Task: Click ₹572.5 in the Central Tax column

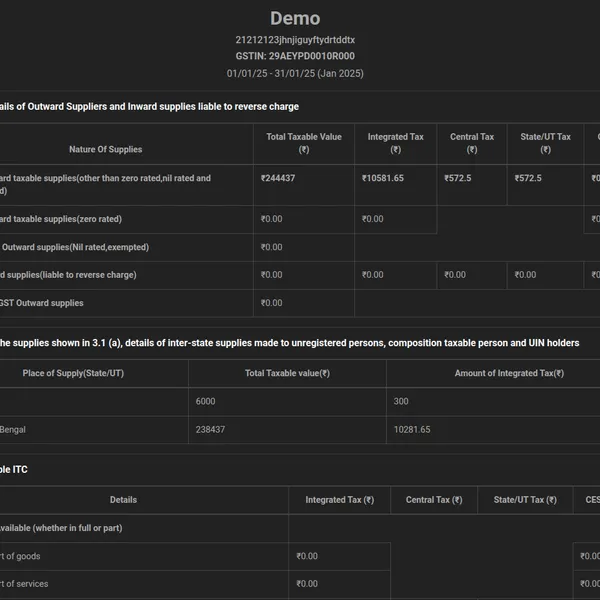Action: coord(458,178)
